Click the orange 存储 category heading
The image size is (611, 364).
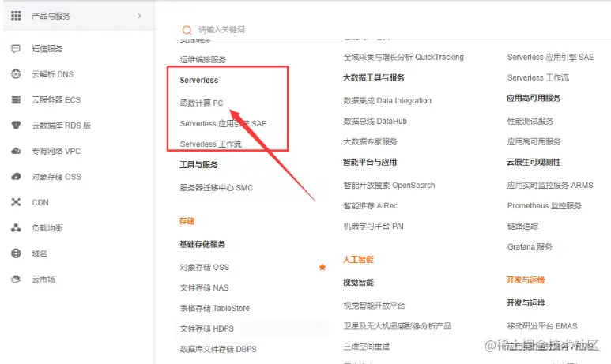coord(187,221)
